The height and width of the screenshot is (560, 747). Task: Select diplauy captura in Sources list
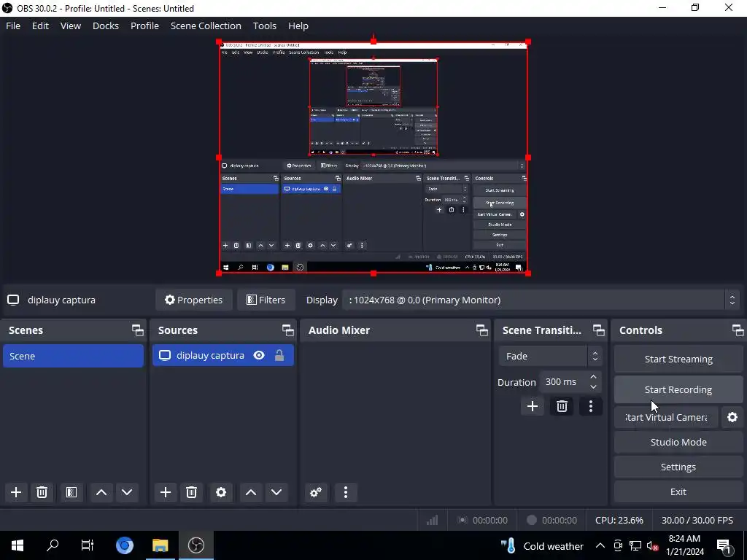pyautogui.click(x=223, y=356)
